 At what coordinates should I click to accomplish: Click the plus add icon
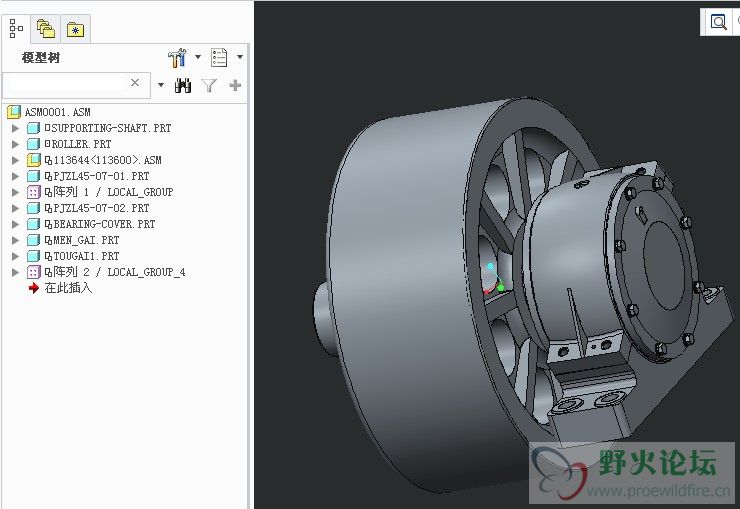click(x=235, y=85)
